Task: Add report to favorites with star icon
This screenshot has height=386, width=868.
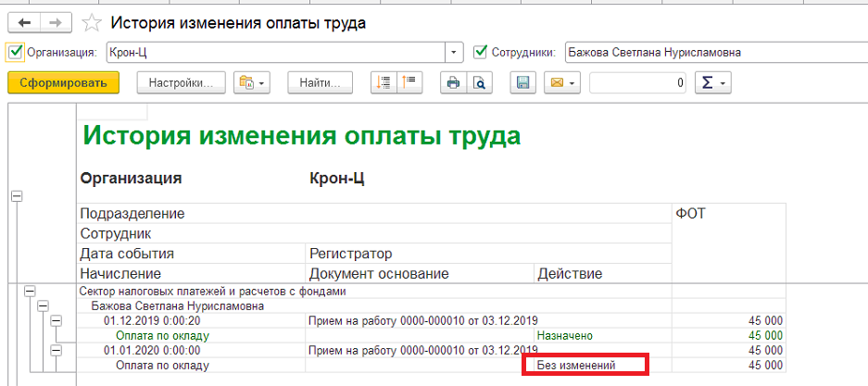Action: click(x=92, y=23)
